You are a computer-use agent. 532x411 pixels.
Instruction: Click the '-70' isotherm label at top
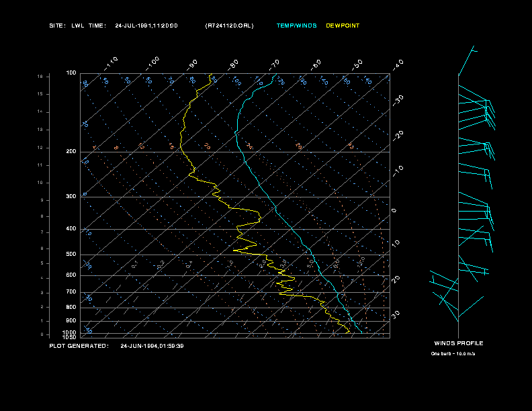coord(275,65)
